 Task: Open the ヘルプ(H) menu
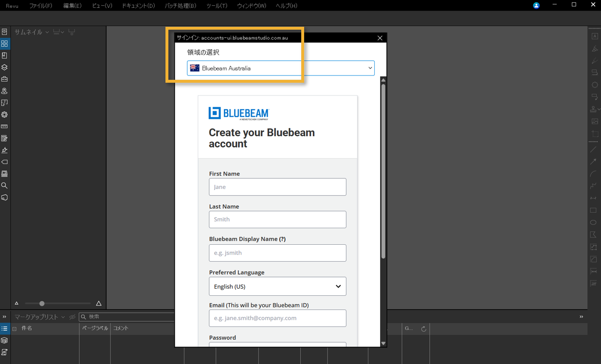pyautogui.click(x=287, y=6)
